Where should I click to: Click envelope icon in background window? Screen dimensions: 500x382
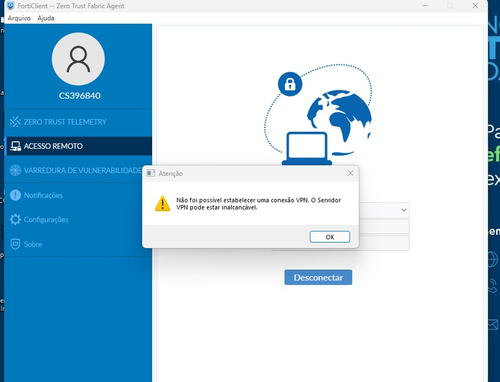[494, 324]
